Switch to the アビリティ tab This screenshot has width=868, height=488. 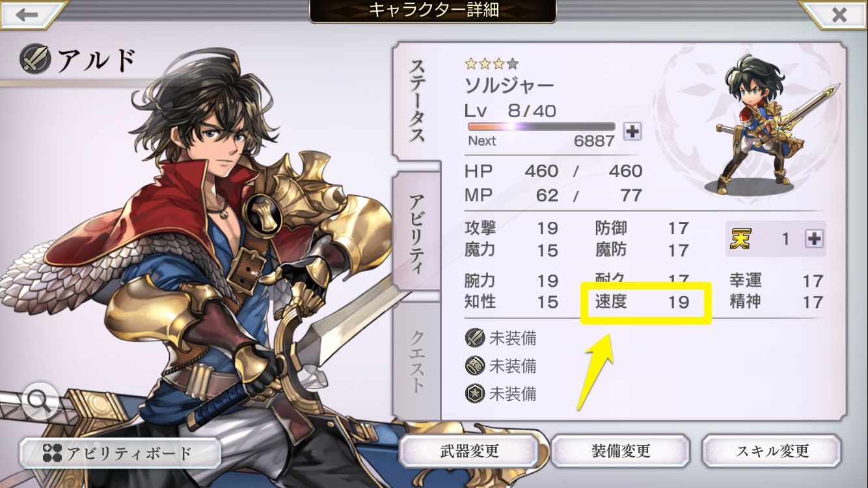pyautogui.click(x=416, y=233)
